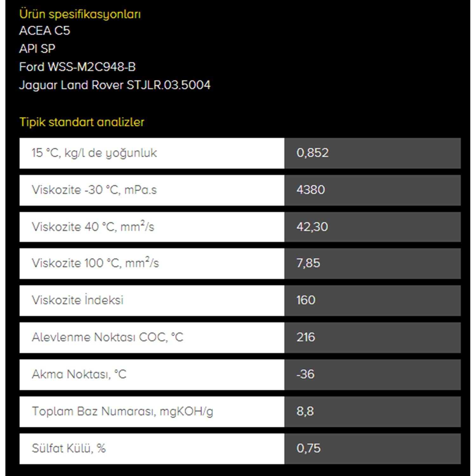Screen dimensions: 476x476
Task: Select the Ford WSS-M2C948-B specification
Action: 77,67
